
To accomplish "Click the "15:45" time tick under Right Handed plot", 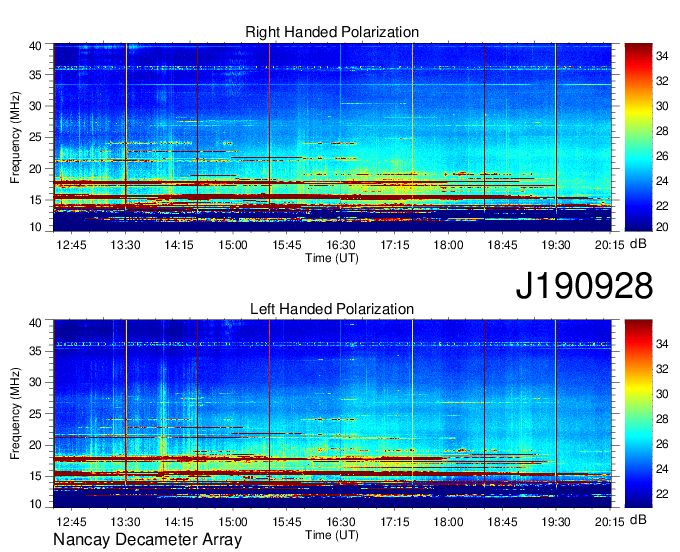I will pos(287,245).
